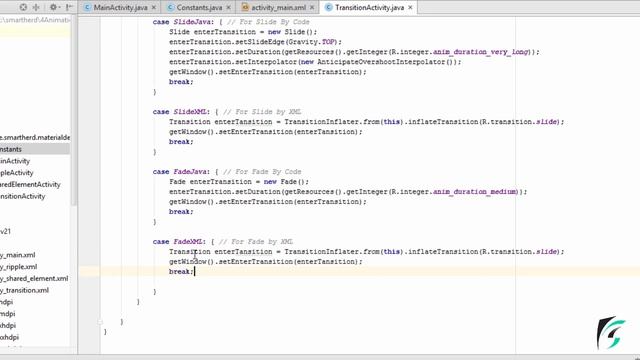640x360 pixels.
Task: Click the 'case FadeJava:' line
Action: (227, 172)
